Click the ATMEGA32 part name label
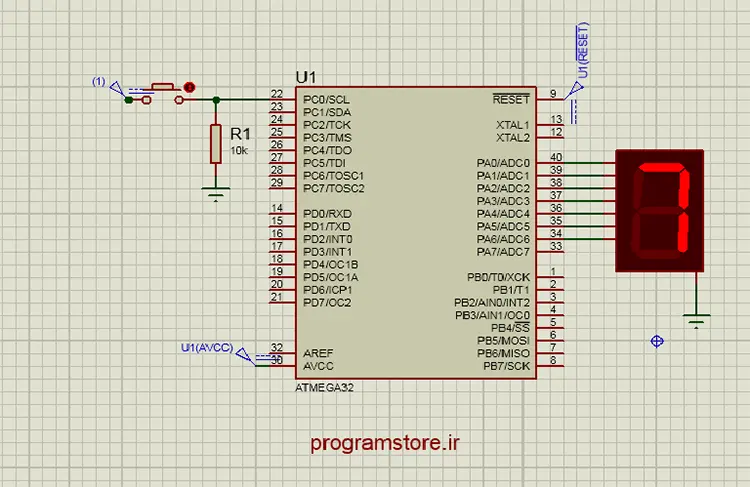Screen dimensions: 750x487 (x=324, y=387)
